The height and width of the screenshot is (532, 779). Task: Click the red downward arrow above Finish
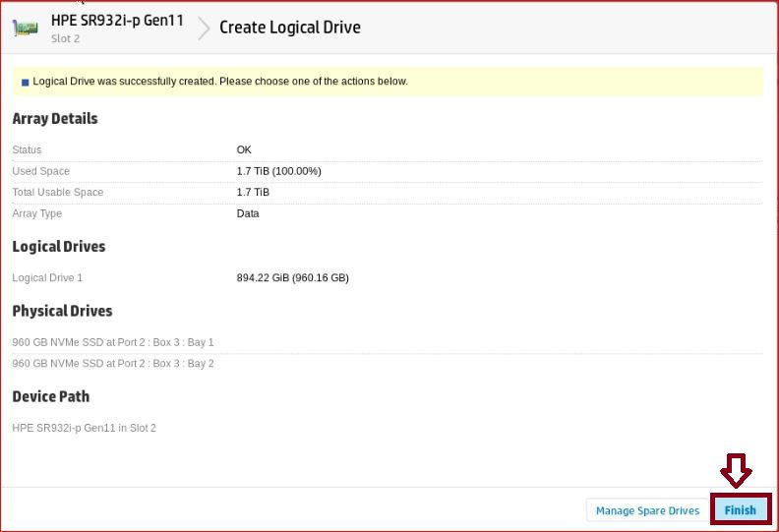click(x=736, y=470)
